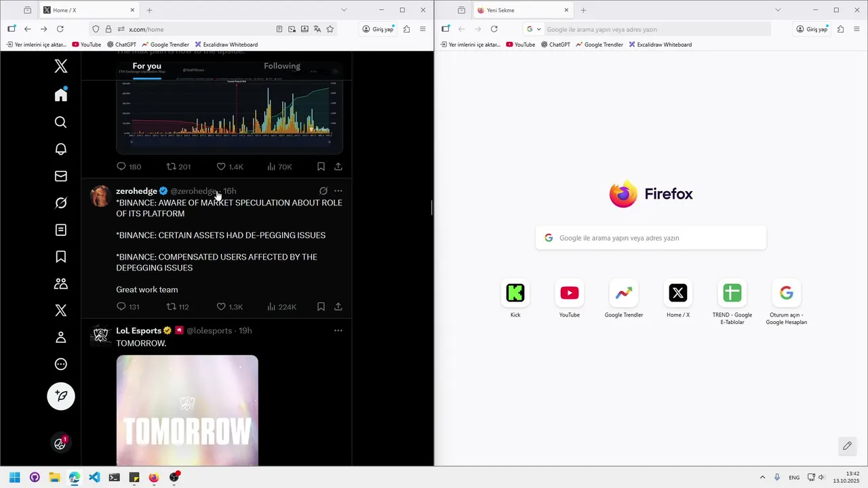Open Grok from the X sidebar
This screenshot has width=868, height=488.
point(61,203)
